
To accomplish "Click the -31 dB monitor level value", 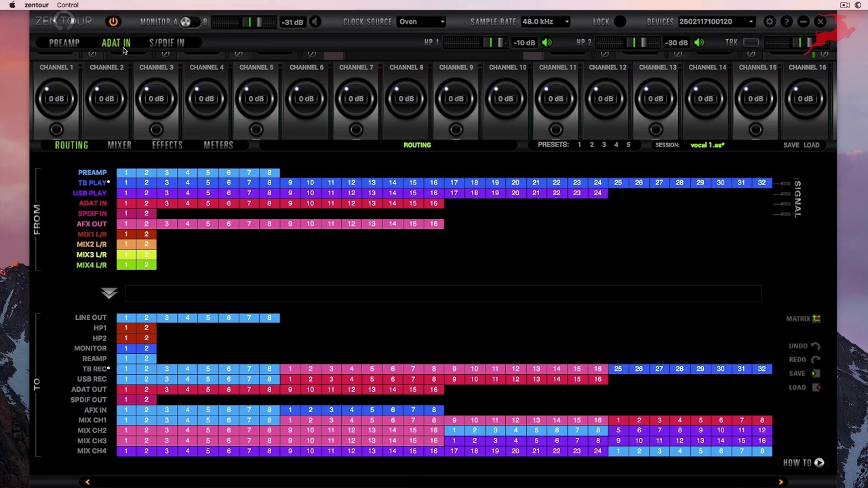I will coord(293,22).
